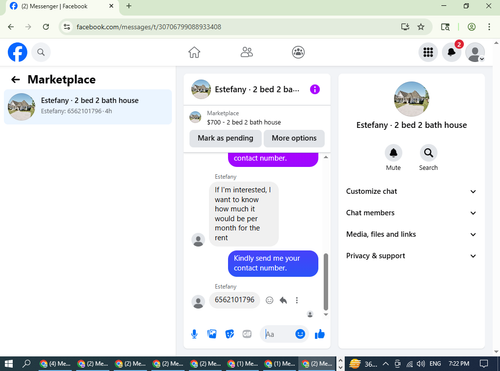Click the Mark as pending button
This screenshot has width=500, height=371.
[225, 138]
